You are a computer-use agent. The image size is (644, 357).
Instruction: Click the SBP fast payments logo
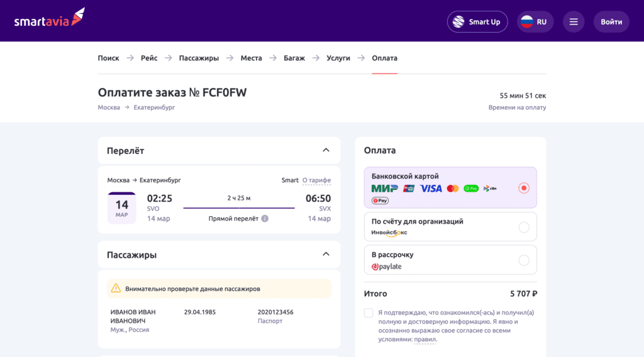click(x=489, y=189)
